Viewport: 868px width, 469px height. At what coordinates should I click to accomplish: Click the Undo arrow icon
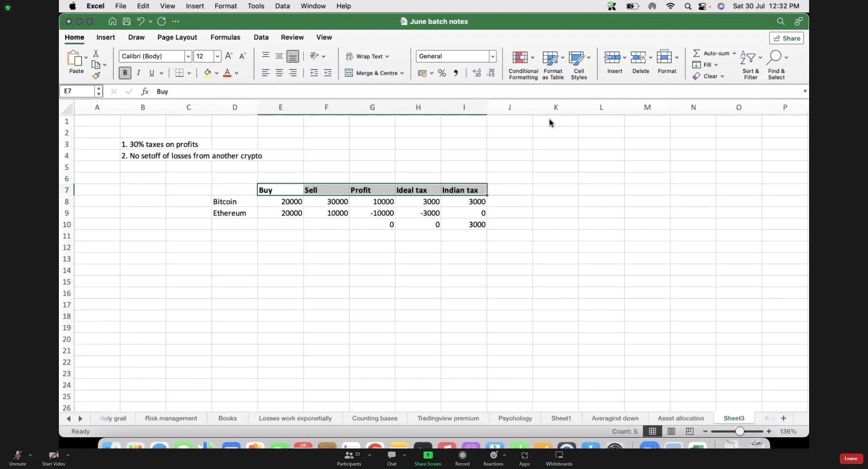(x=141, y=21)
